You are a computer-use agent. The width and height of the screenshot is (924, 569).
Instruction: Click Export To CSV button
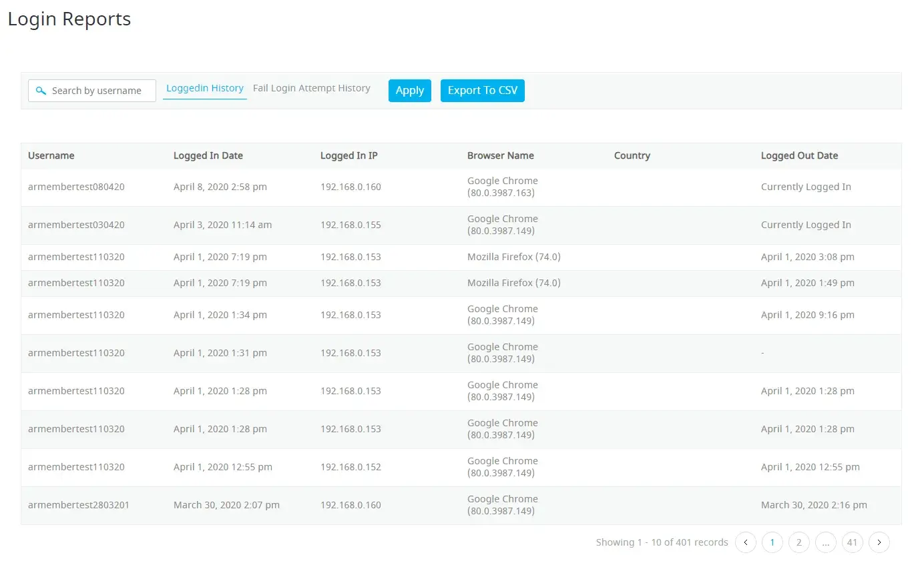coord(482,91)
